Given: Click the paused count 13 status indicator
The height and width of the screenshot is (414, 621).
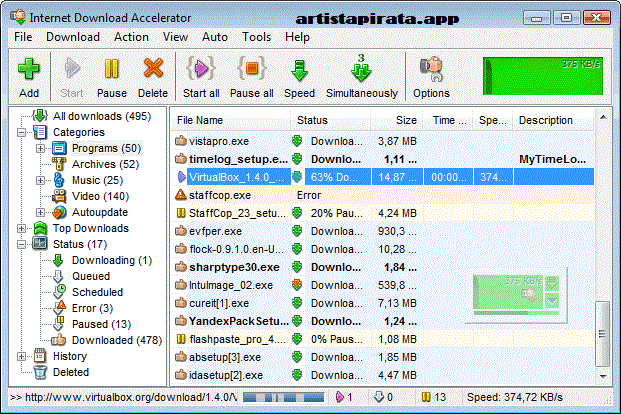Looking at the screenshot, I should (x=434, y=397).
